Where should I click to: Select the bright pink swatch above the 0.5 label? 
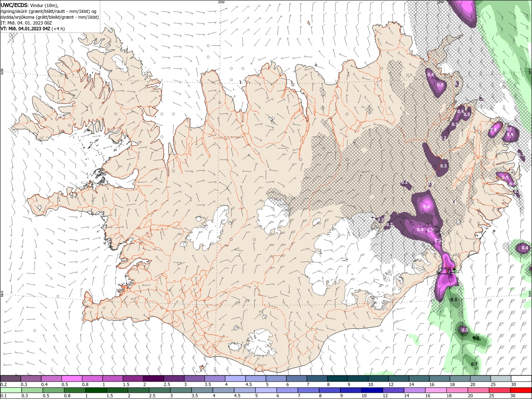71,379
